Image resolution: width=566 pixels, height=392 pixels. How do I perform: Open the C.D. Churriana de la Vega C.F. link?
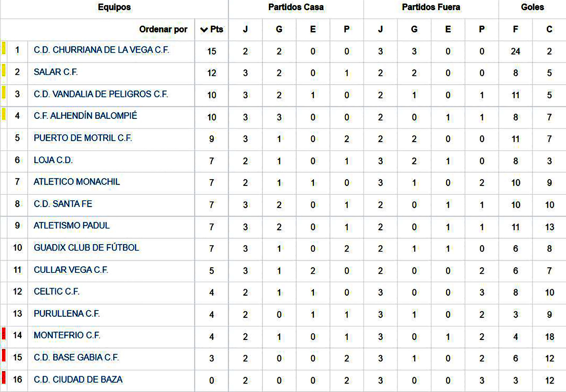point(101,50)
